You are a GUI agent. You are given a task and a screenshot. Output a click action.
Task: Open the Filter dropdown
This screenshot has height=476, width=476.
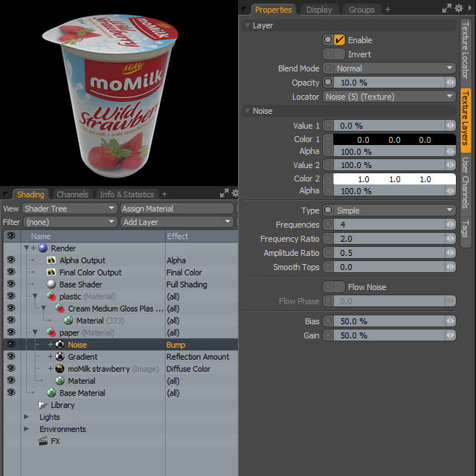(x=69, y=222)
